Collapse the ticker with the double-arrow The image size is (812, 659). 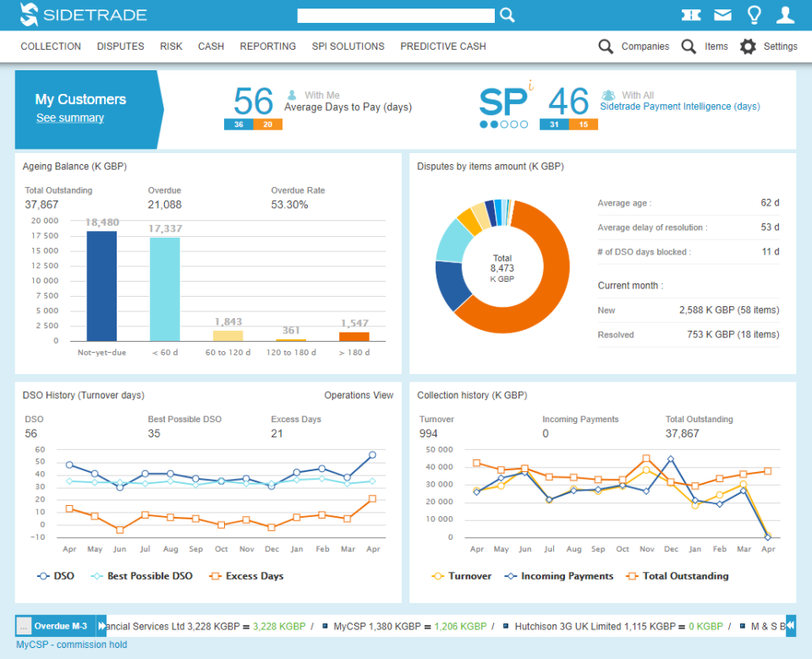(x=789, y=624)
